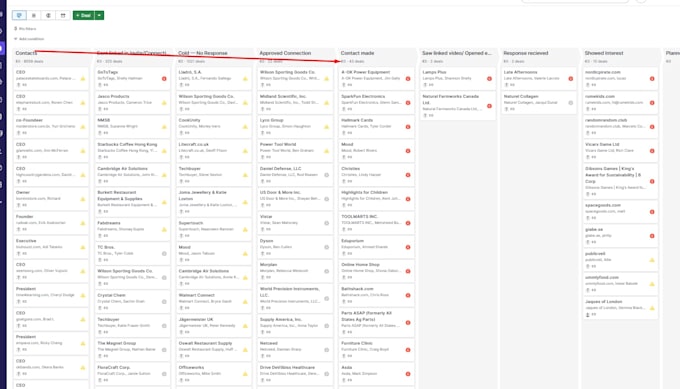Click the Contacts stage header

pyautogui.click(x=26, y=53)
